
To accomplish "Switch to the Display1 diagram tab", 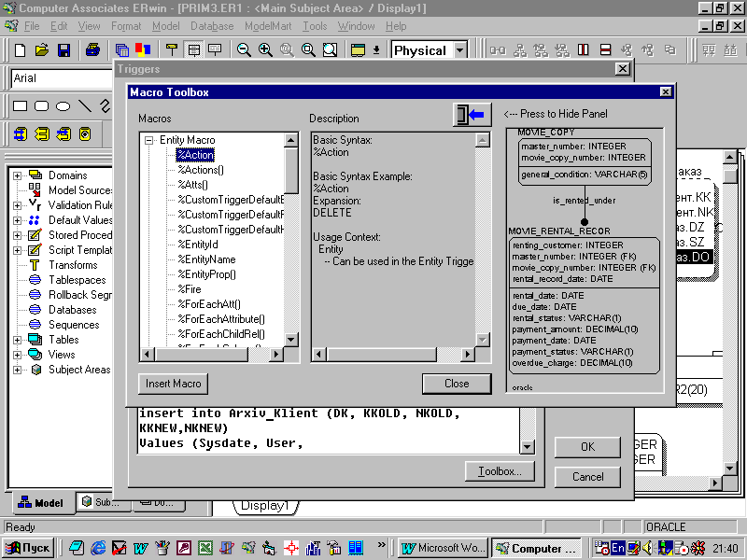I will (x=265, y=506).
